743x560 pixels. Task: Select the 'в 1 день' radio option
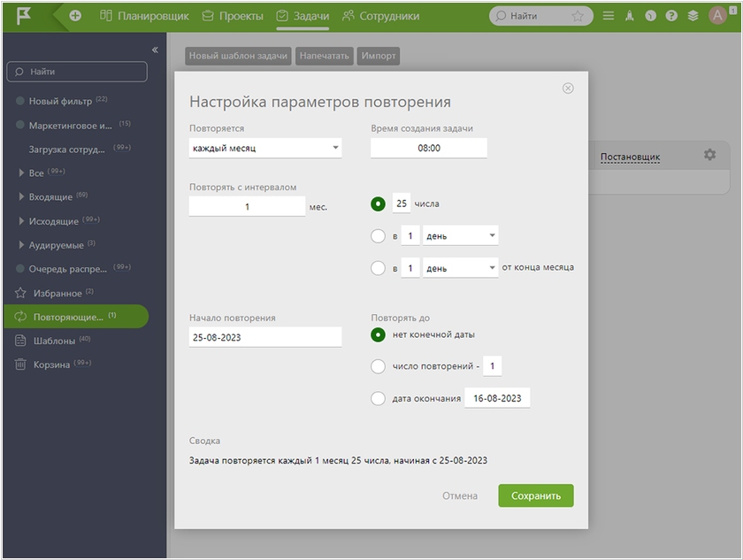378,236
